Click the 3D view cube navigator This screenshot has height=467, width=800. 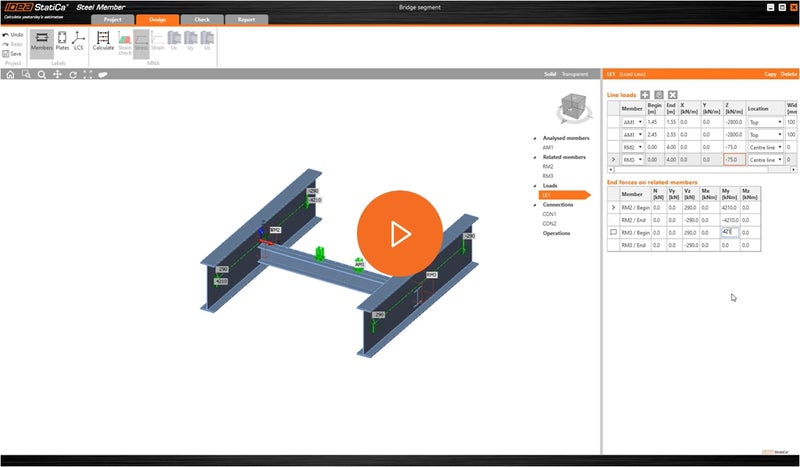click(573, 108)
